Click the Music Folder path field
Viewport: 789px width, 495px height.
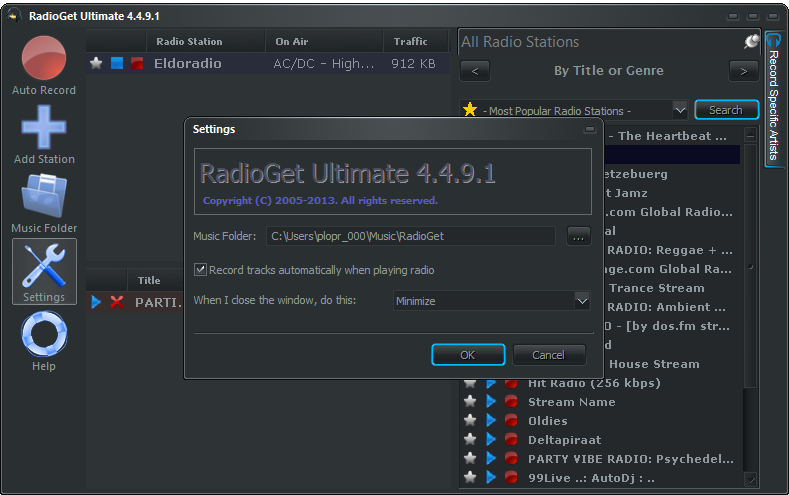click(410, 236)
